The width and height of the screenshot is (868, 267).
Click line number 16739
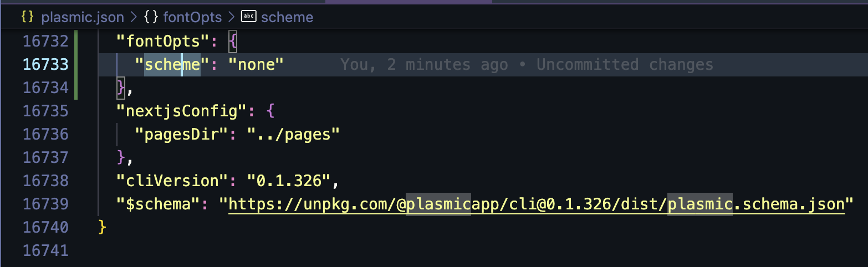tap(46, 204)
